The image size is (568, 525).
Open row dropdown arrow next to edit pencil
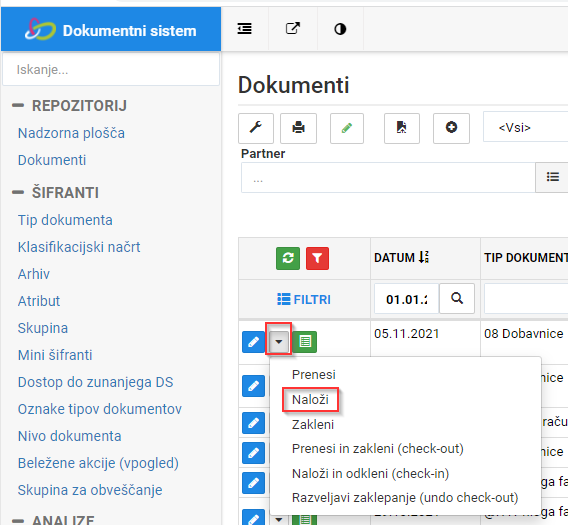coord(279,341)
